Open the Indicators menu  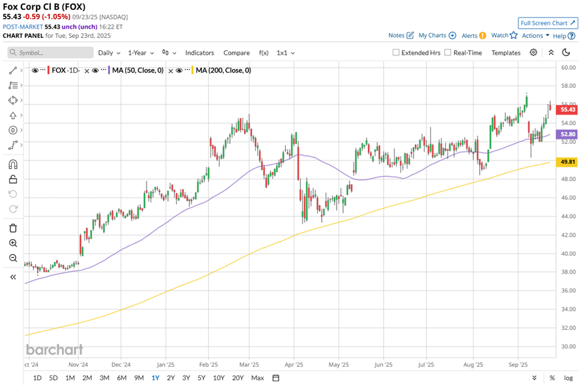tap(199, 53)
